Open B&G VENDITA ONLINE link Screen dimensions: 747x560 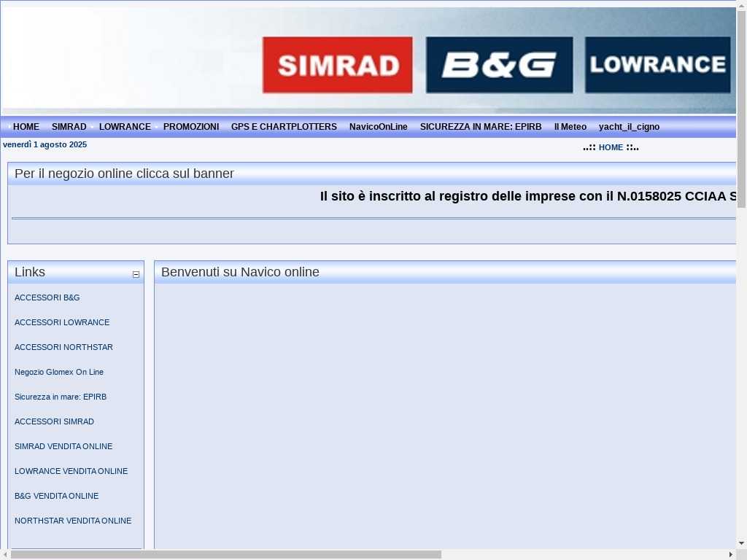pos(57,496)
